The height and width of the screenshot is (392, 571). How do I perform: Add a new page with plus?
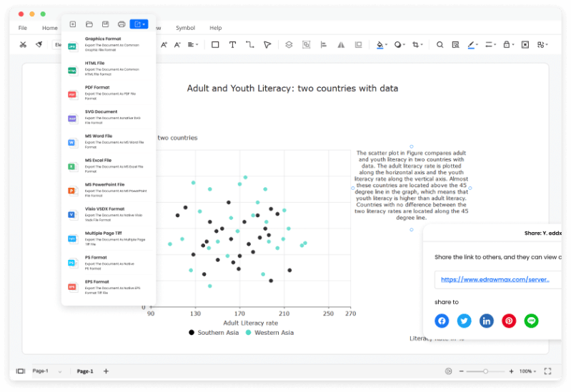(x=106, y=371)
